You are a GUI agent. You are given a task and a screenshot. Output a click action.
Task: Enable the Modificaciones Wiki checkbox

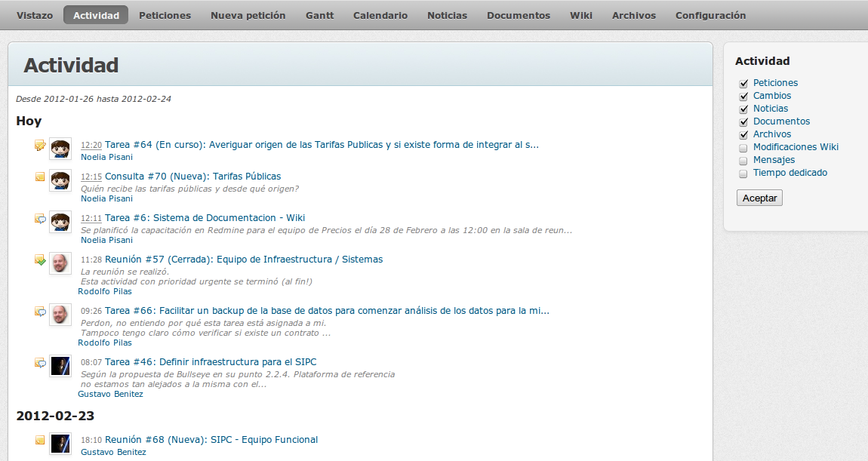(x=743, y=148)
